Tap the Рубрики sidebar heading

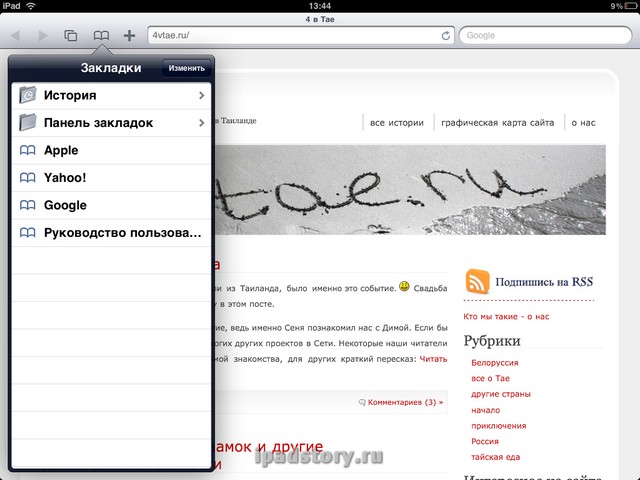click(x=492, y=340)
